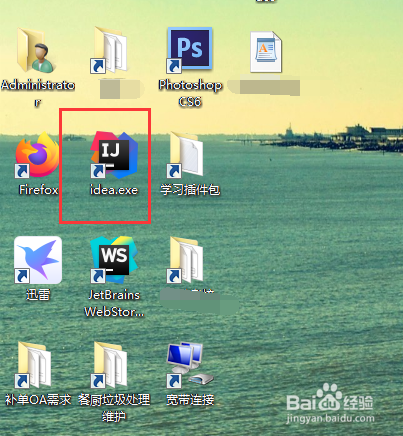This screenshot has width=403, height=436.
Task: Click the "补单OA需求" label text
Action: [38, 400]
